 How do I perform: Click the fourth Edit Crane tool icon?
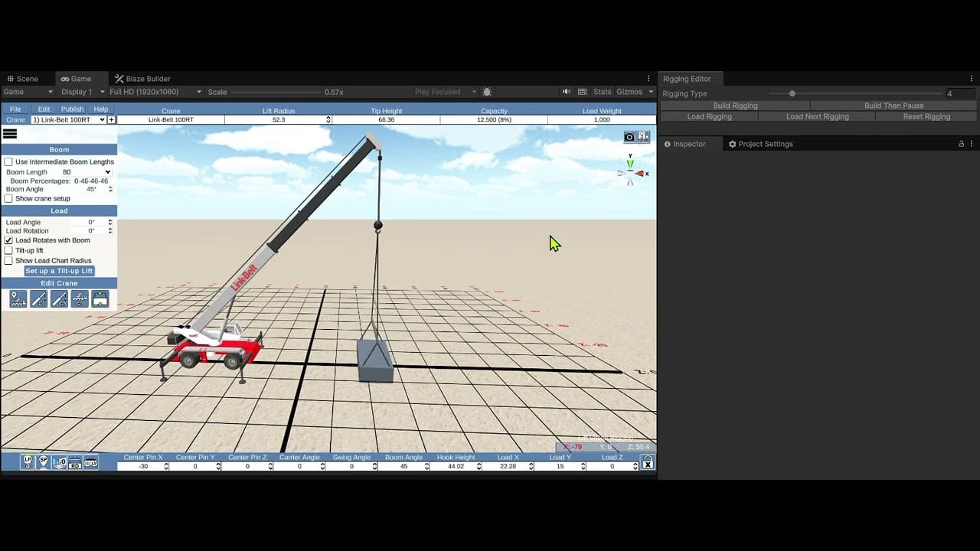[x=80, y=299]
